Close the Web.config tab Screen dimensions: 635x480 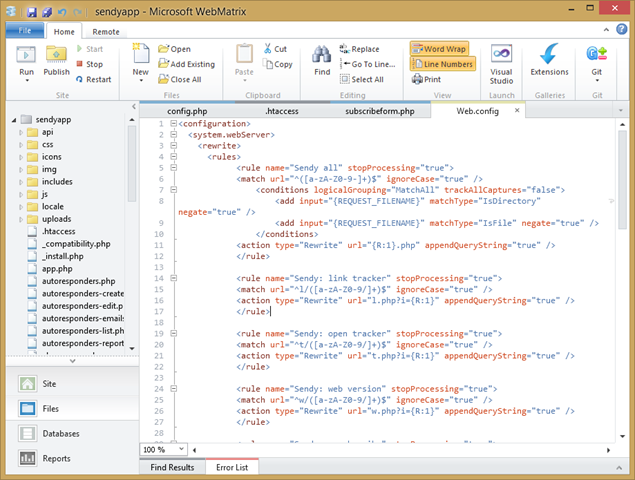517,110
